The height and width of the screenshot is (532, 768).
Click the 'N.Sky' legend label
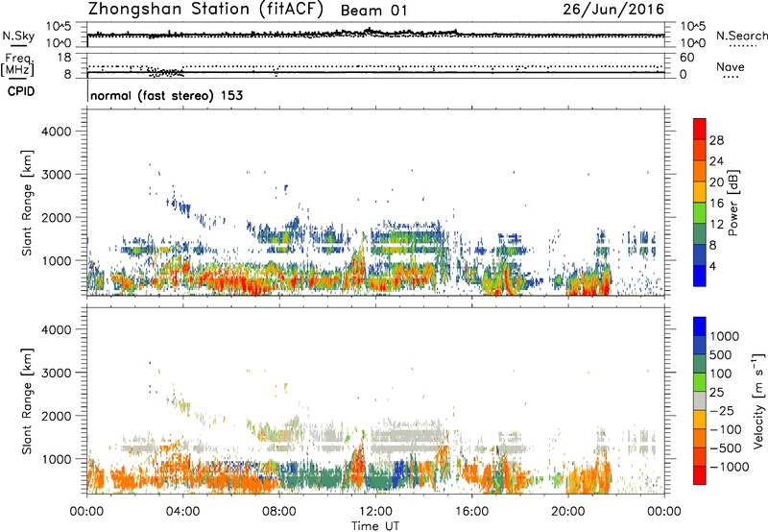click(x=18, y=36)
